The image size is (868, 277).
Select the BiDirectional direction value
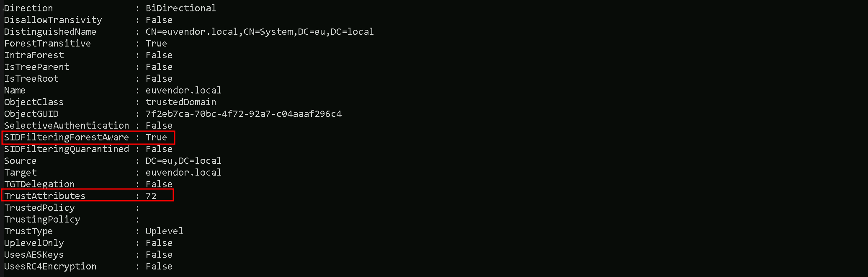180,8
